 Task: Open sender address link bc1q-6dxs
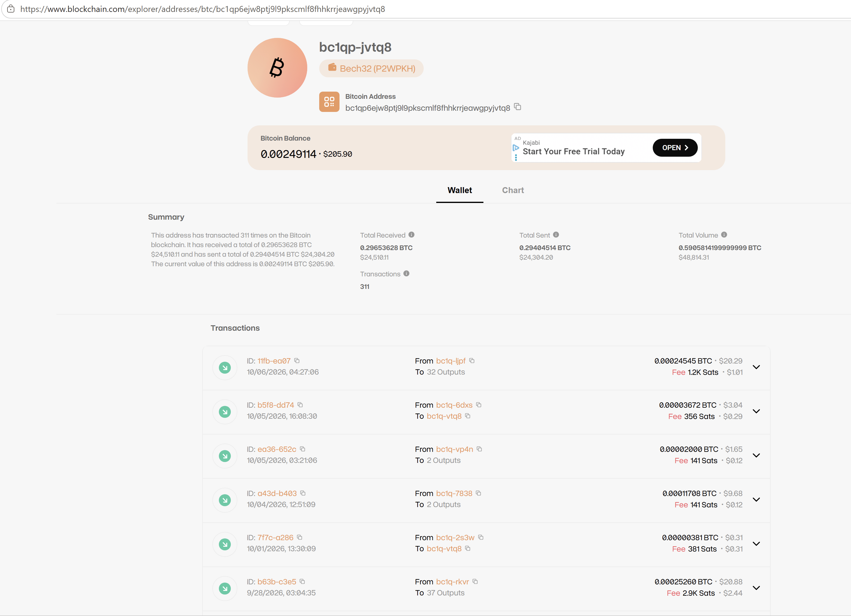pos(454,405)
